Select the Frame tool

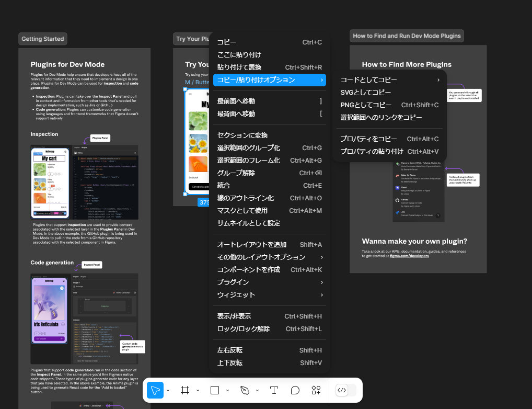185,390
